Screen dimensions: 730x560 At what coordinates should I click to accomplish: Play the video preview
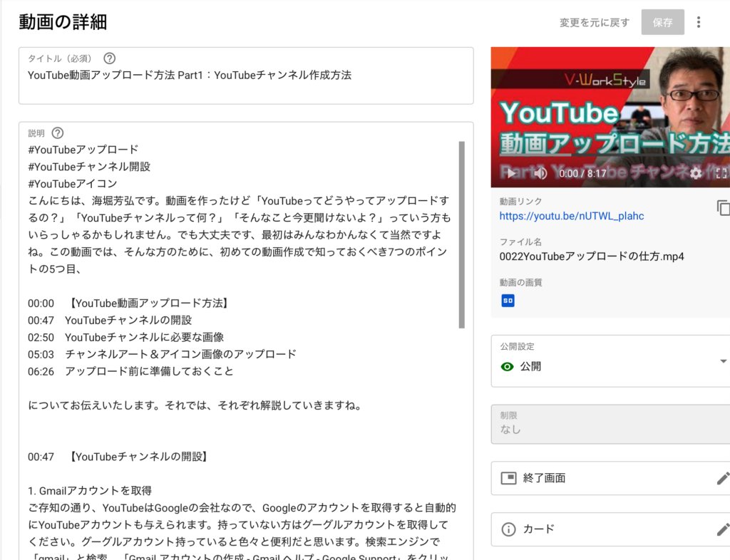pos(510,173)
